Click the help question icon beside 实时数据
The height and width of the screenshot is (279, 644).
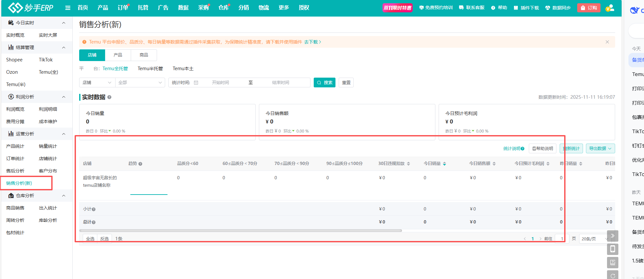(x=109, y=97)
